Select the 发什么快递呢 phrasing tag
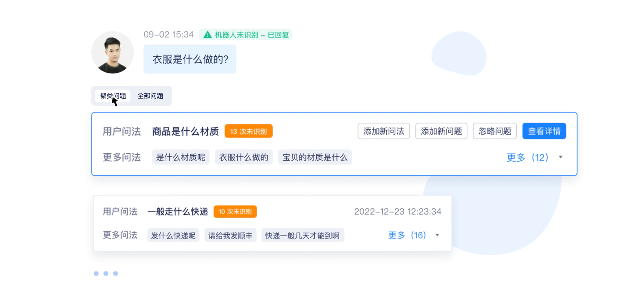This screenshot has width=644, height=300. pos(173,235)
